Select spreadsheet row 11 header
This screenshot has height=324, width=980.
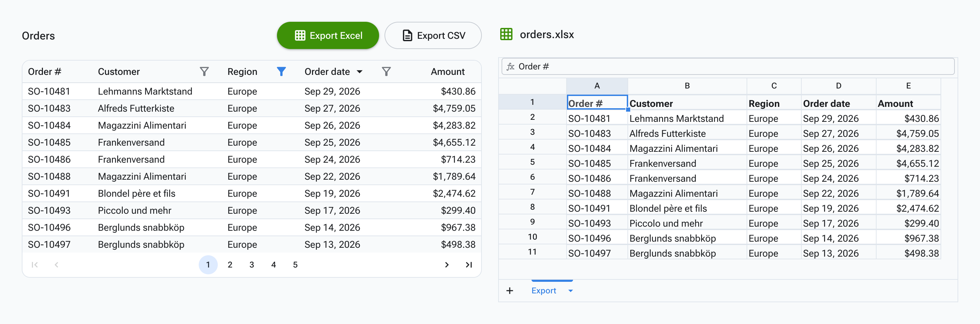click(532, 252)
